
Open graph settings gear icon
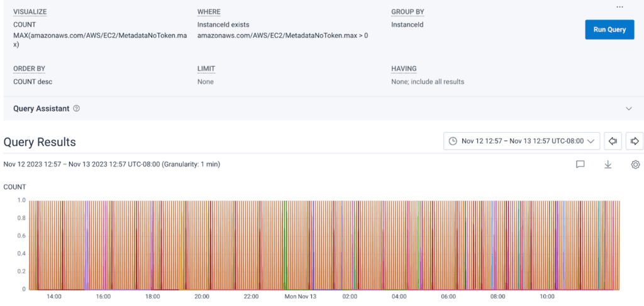click(x=635, y=164)
